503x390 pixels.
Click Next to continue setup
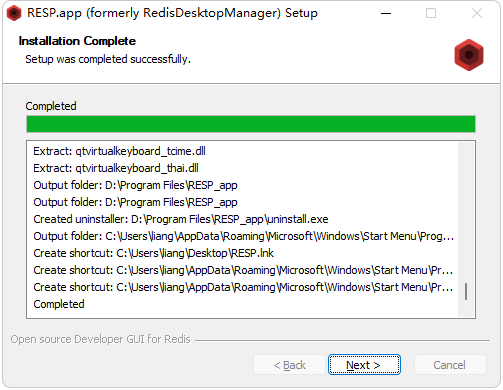pos(364,365)
